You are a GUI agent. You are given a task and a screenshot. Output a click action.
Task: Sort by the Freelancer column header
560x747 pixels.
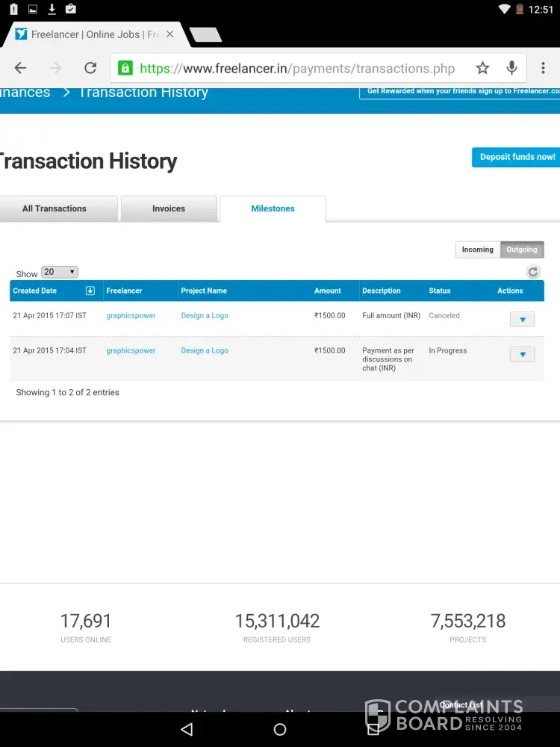tap(124, 291)
